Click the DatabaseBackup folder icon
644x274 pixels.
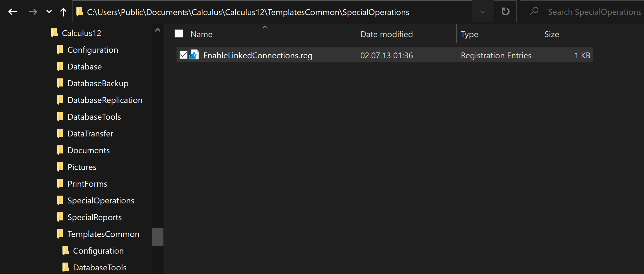(60, 83)
